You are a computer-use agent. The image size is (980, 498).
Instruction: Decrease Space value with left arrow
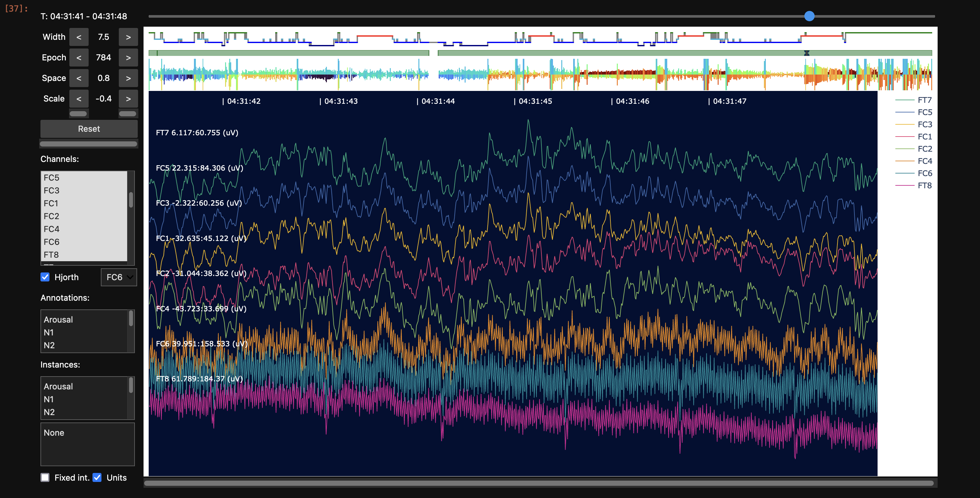[79, 78]
